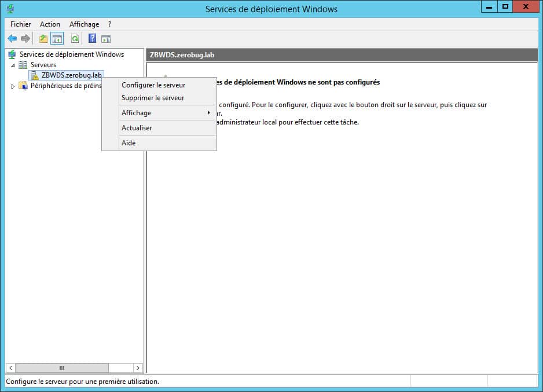Select the Serveurs node icon in the tree
The height and width of the screenshot is (392, 543).
click(23, 65)
